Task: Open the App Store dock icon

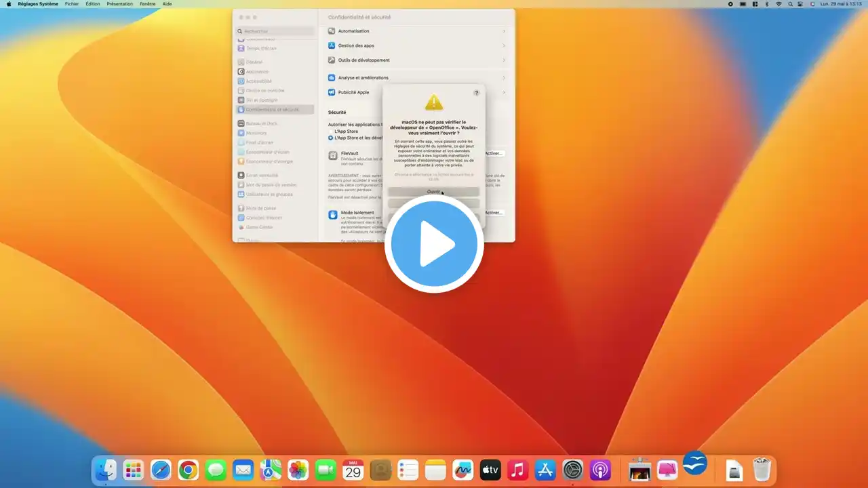Action: (x=545, y=469)
